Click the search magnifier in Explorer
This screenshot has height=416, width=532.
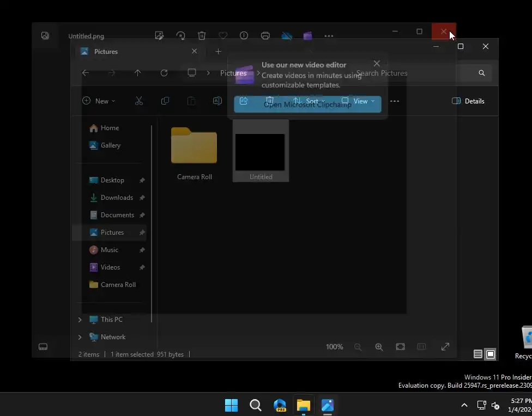click(x=482, y=73)
